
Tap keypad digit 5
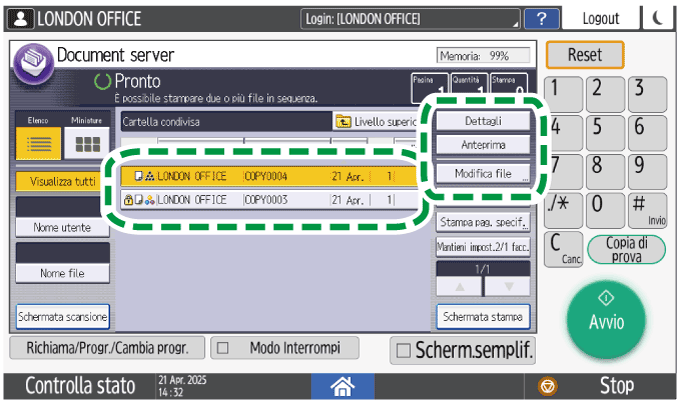pos(605,133)
